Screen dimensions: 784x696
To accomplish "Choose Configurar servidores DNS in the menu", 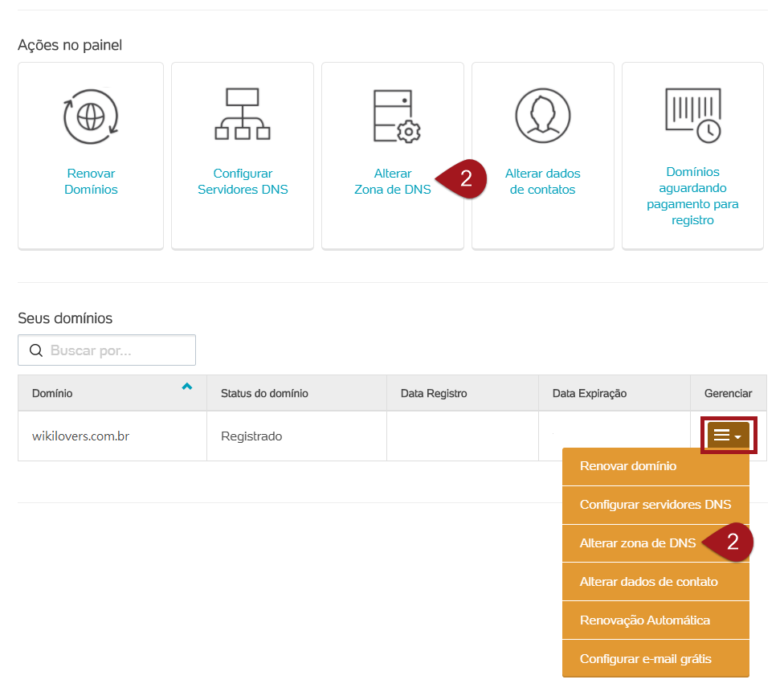I will pyautogui.click(x=655, y=505).
